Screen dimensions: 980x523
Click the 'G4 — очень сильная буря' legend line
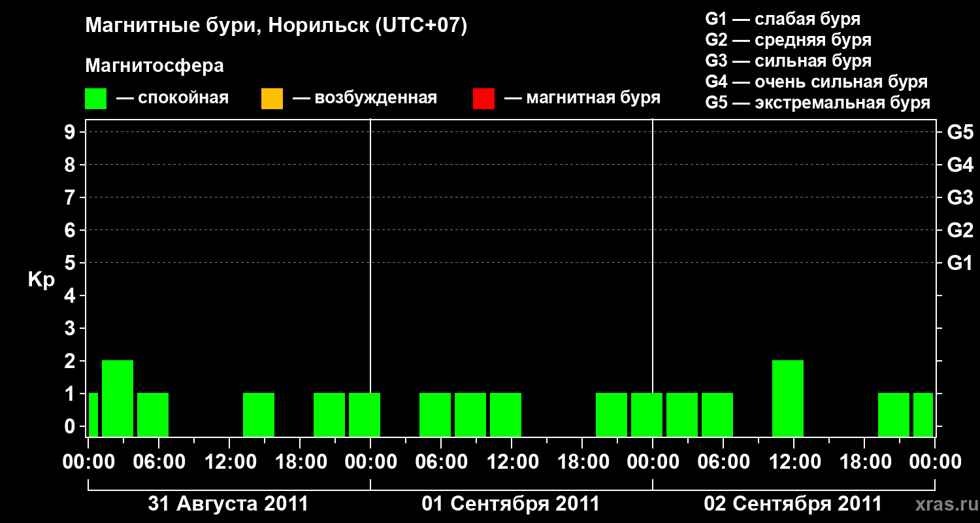click(817, 82)
